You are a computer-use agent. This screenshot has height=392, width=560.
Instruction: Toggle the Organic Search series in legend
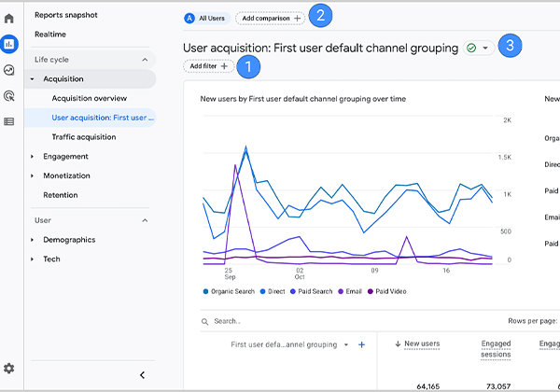pos(232,291)
